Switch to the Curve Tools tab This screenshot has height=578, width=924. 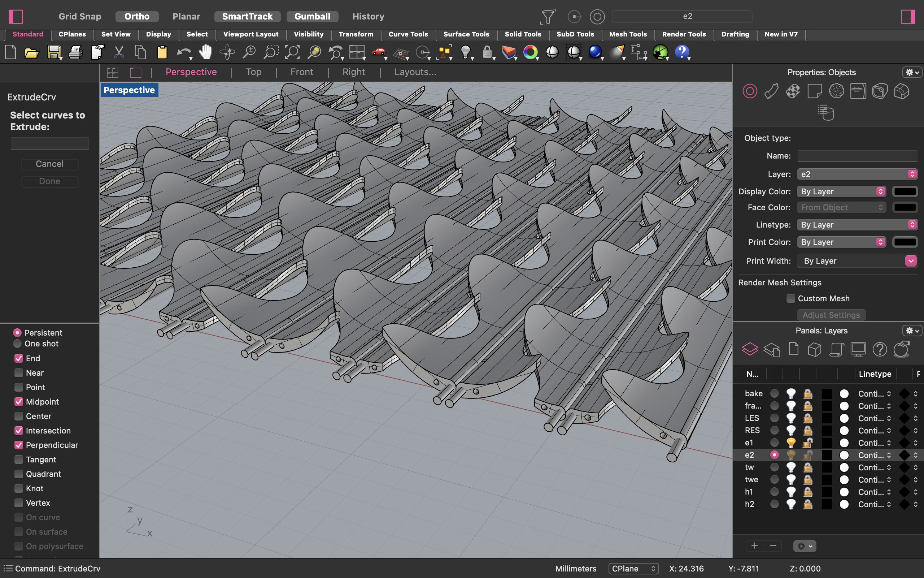coord(408,34)
